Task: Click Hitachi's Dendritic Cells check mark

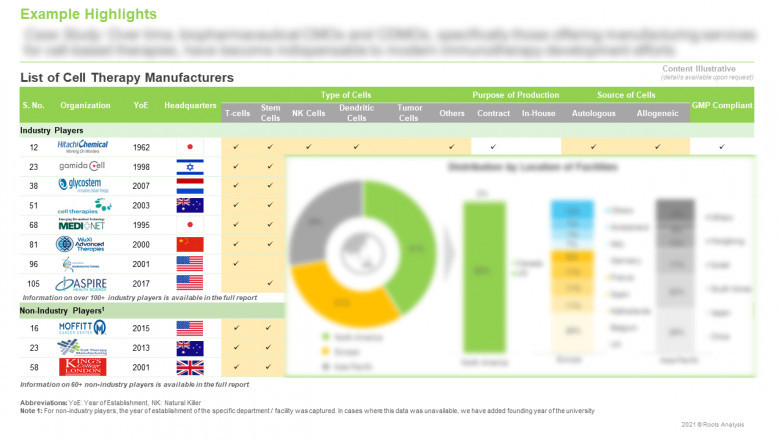Action: click(x=356, y=147)
